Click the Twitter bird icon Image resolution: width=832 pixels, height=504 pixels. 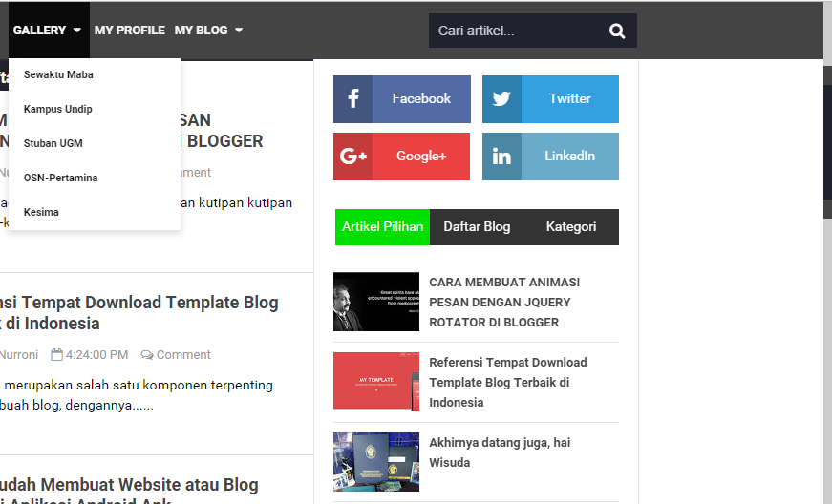coord(501,99)
